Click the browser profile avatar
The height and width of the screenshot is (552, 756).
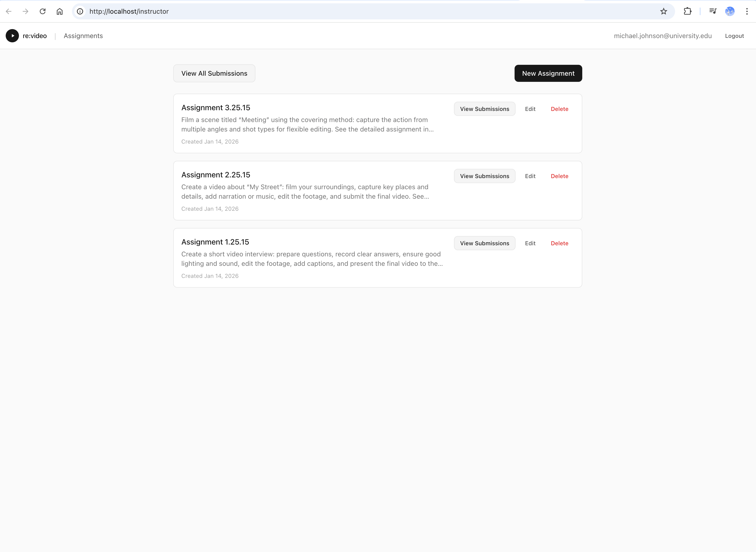(729, 11)
